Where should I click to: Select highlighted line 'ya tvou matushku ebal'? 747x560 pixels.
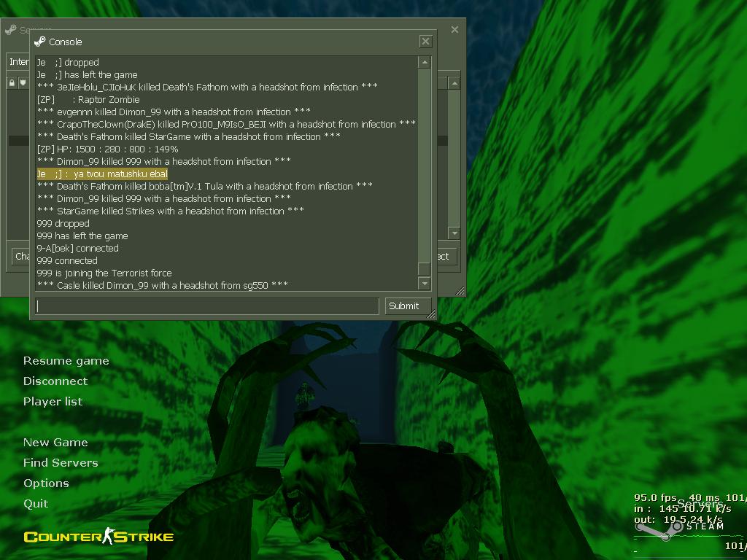(x=102, y=174)
